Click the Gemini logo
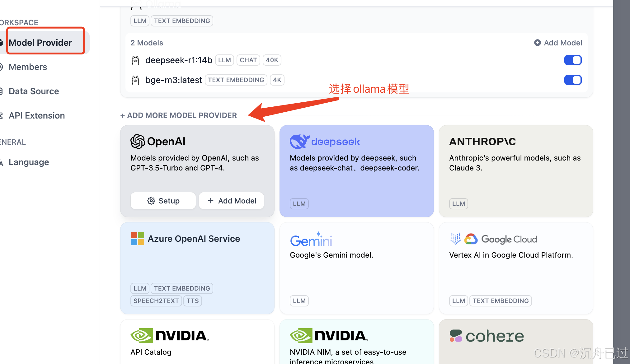Image resolution: width=630 pixels, height=364 pixels. point(311,239)
